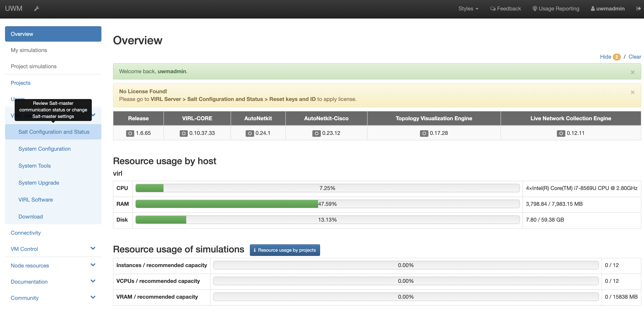The image size is (644, 316).
Task: Expand the Node resources section
Action: pos(30,265)
